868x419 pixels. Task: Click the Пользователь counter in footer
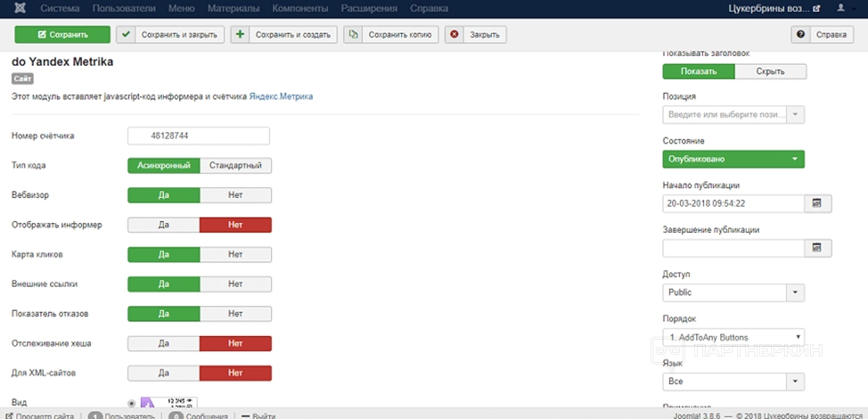(121, 415)
